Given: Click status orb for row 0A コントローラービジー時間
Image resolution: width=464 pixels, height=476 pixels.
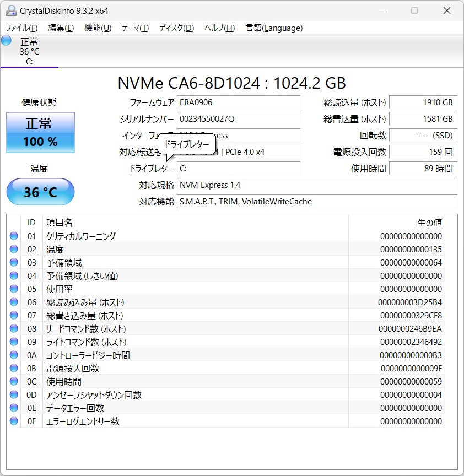Looking at the screenshot, I should coord(14,355).
